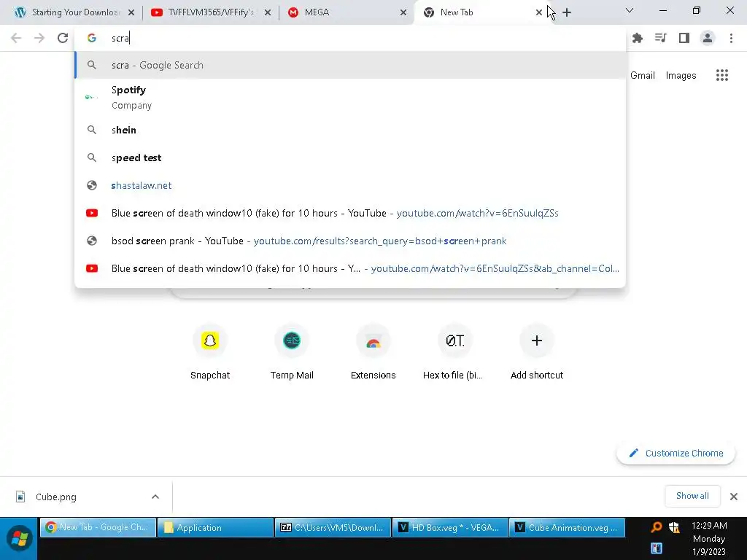
Task: Click the tray magnifier icon
Action: (657, 526)
